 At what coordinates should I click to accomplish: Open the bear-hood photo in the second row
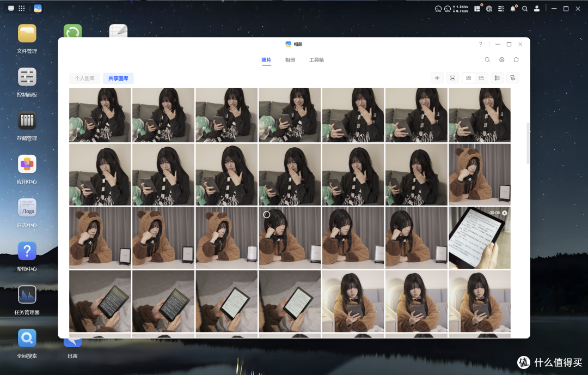pos(479,174)
